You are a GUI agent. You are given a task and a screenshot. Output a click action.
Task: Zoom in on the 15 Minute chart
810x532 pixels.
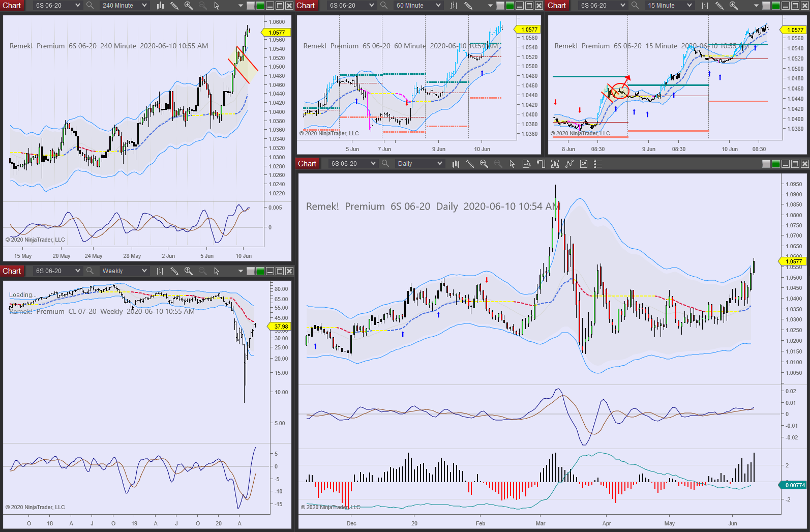click(x=734, y=6)
